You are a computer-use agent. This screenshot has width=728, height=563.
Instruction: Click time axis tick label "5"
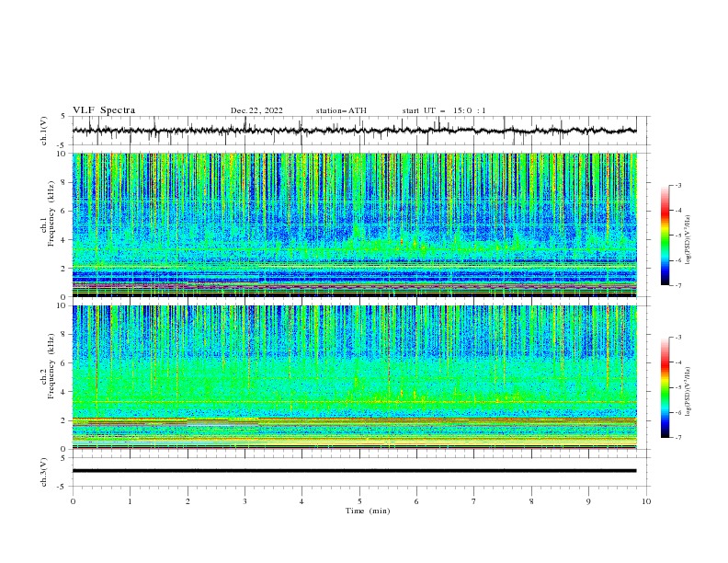tap(359, 501)
